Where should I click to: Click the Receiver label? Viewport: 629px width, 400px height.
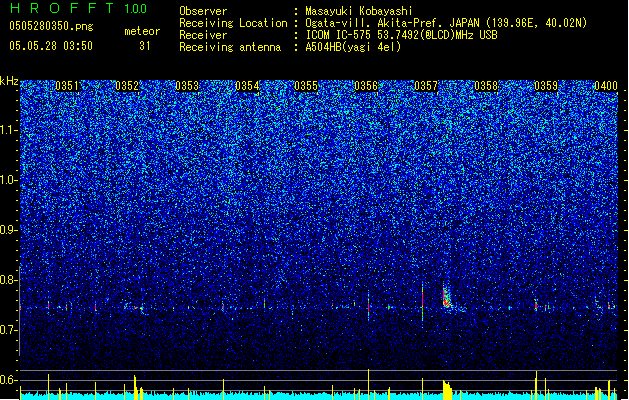pos(203,35)
